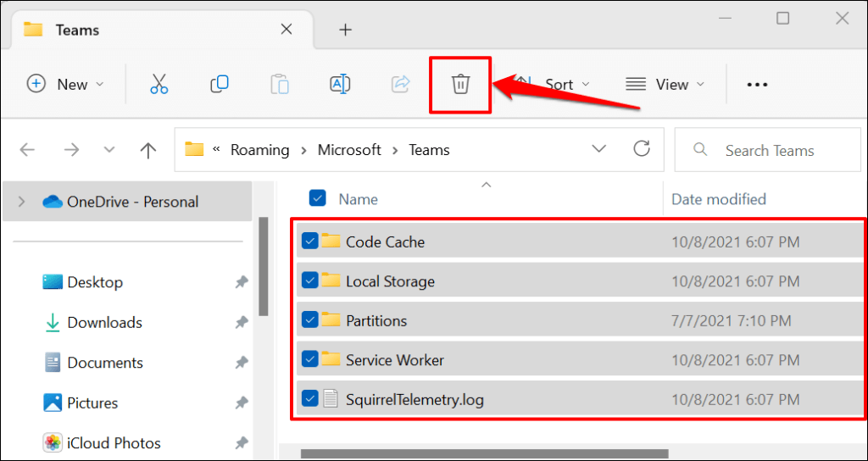Click the Copy icon in toolbar
The width and height of the screenshot is (868, 461).
pos(220,84)
